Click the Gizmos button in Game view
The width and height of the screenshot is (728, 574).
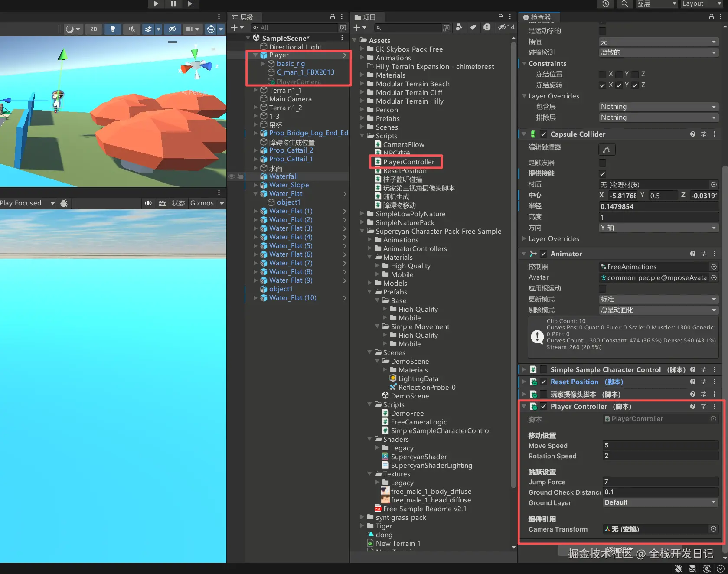(x=202, y=203)
